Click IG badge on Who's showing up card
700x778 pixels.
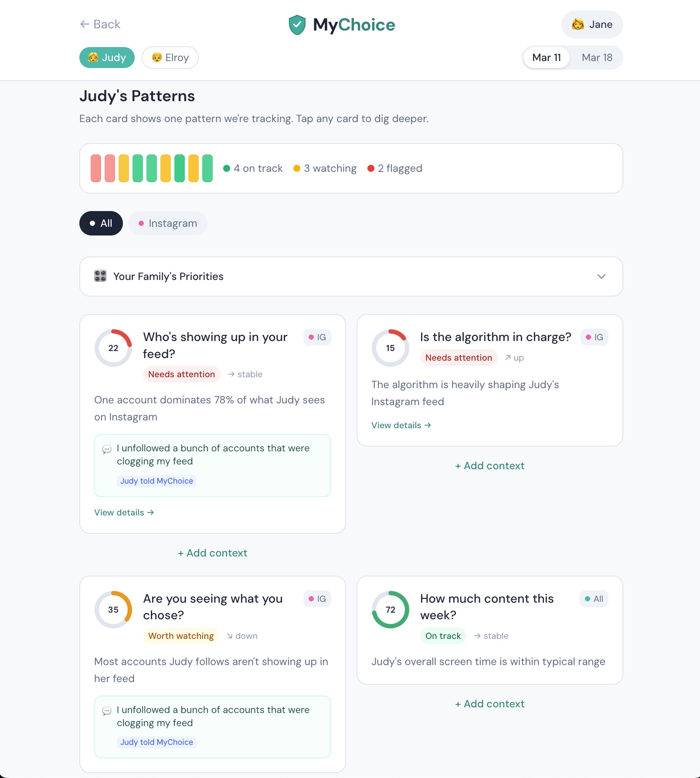pos(317,337)
